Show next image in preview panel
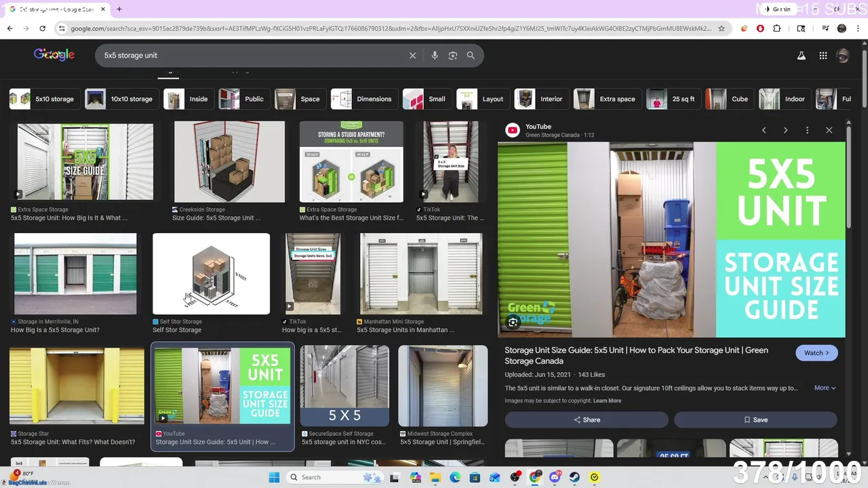Image resolution: width=868 pixels, height=488 pixels. pos(785,130)
